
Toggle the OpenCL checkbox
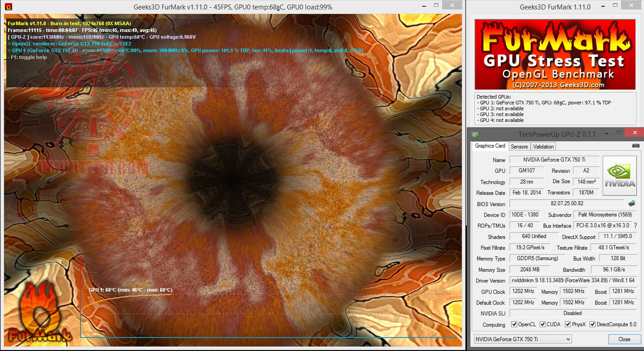coord(514,324)
